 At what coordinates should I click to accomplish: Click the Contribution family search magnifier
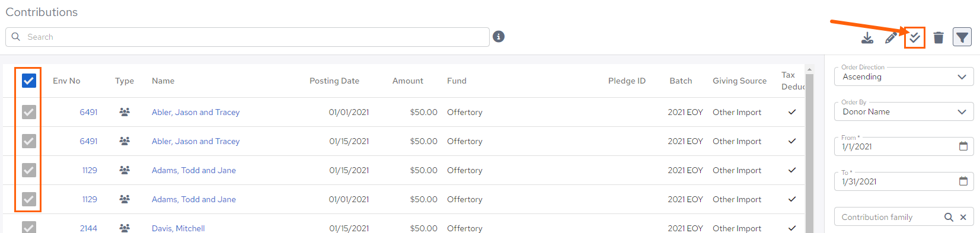(949, 217)
